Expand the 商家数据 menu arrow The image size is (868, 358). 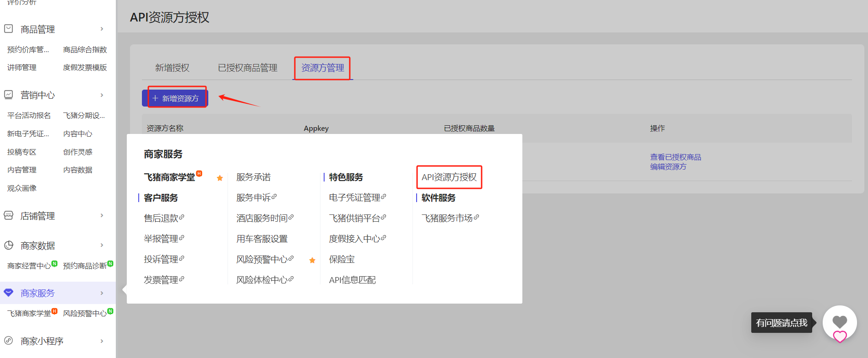point(102,245)
